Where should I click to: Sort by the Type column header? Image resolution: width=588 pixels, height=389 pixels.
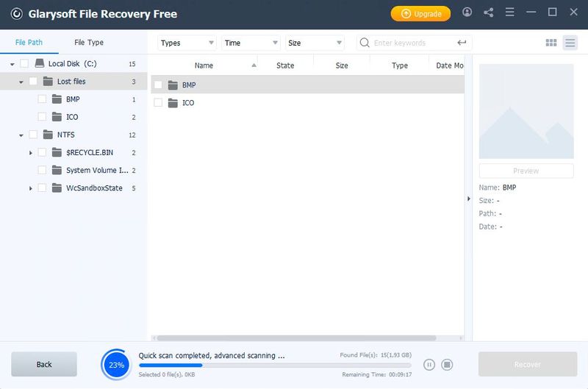tap(400, 65)
